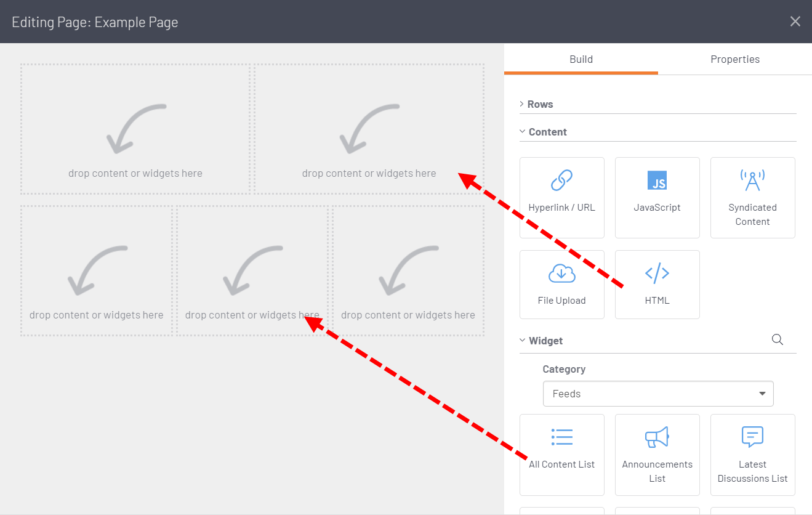Expand the Rows section
Image resolution: width=812 pixels, height=515 pixels.
click(657, 104)
